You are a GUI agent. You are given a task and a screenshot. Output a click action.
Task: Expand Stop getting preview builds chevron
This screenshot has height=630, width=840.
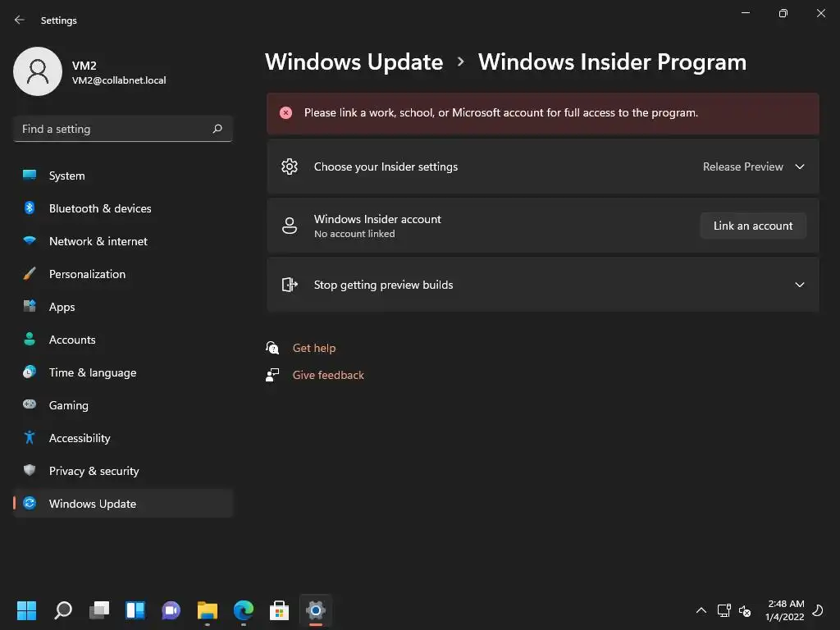pos(800,285)
